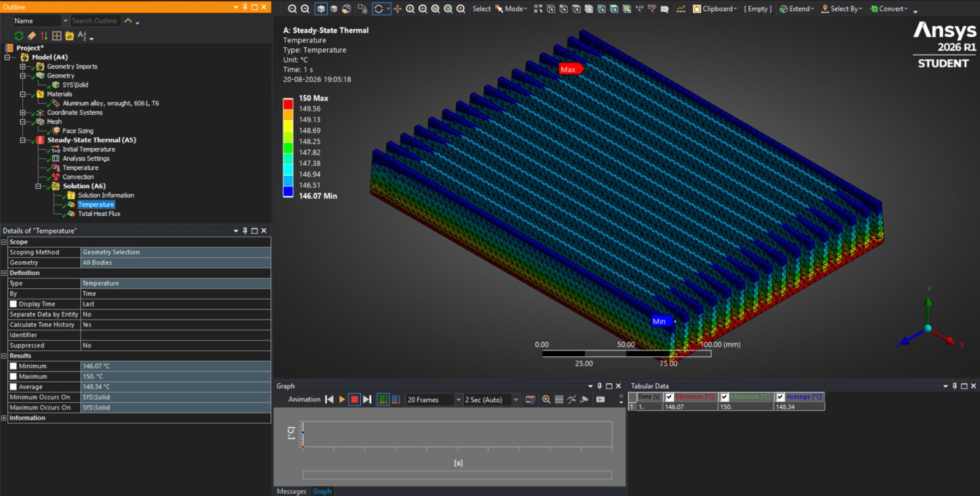Click in the Search Outline field
This screenshot has width=980, height=496.
click(x=95, y=21)
